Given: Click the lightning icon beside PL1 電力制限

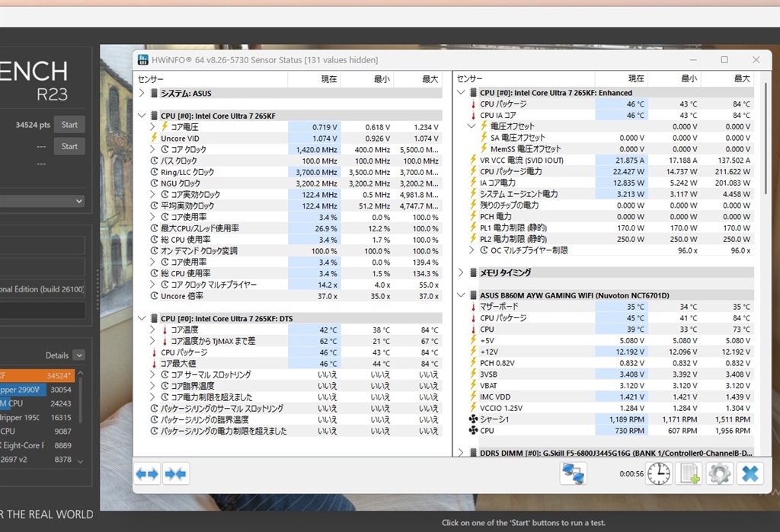Looking at the screenshot, I should tap(473, 228).
